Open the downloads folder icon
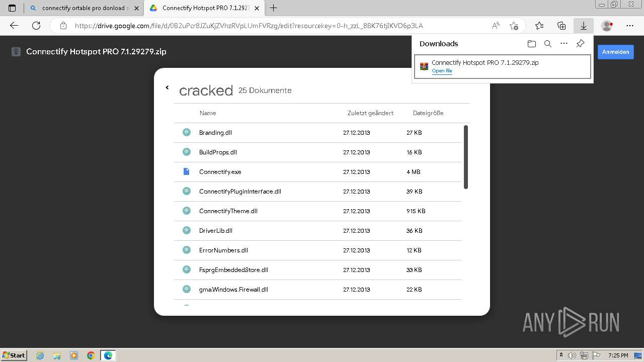 click(x=532, y=44)
